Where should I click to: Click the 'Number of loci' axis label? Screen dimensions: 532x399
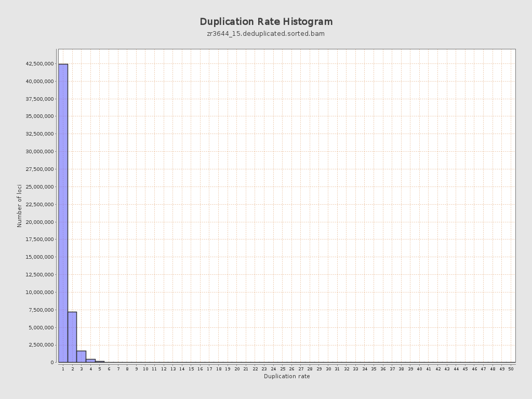click(19, 206)
